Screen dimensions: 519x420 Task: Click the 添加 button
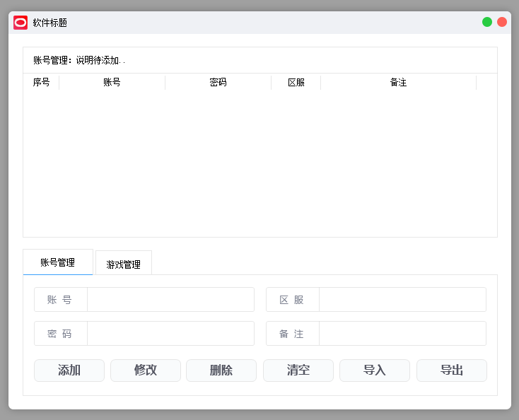[69, 371]
